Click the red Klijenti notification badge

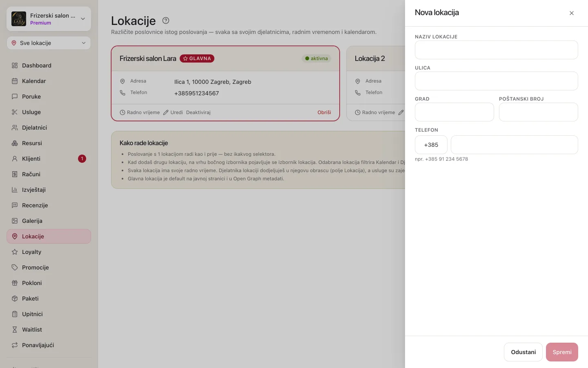coord(82,159)
